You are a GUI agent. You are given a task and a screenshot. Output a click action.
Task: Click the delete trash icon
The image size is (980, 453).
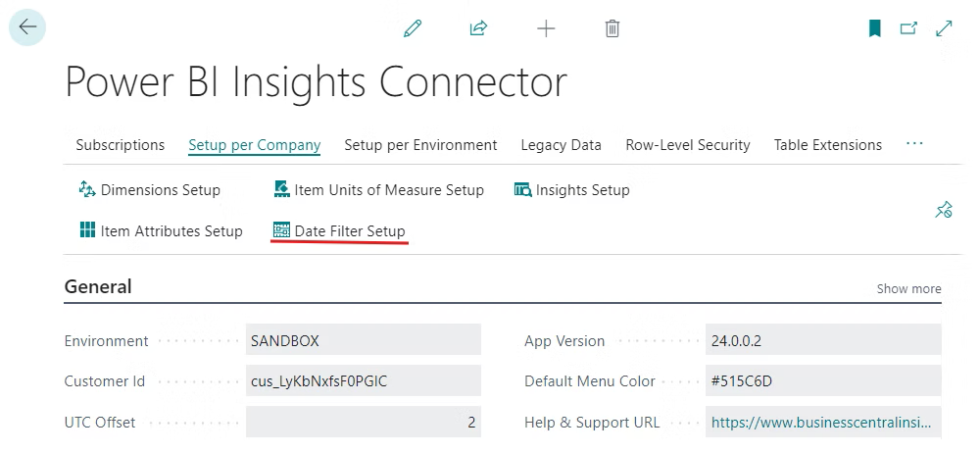[x=612, y=28]
